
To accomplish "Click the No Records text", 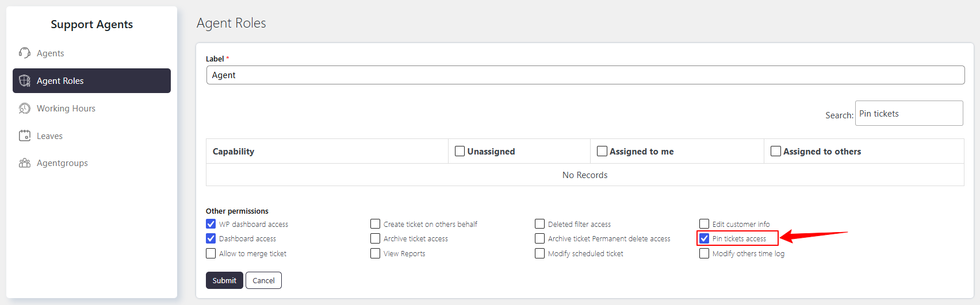I will (x=585, y=175).
